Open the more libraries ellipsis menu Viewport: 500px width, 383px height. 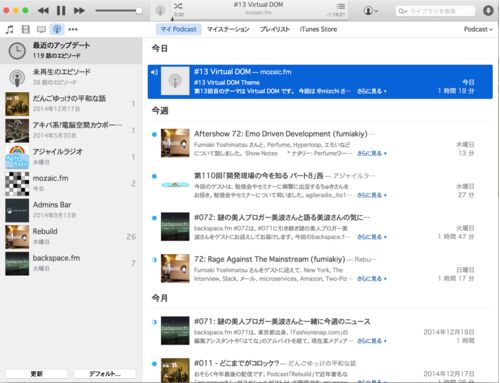tap(73, 29)
